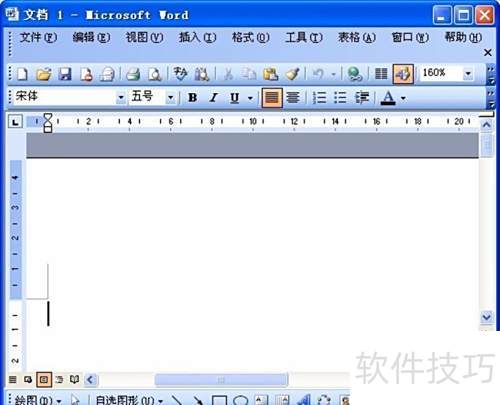Choose the Select Objects pointer
Viewport: 500px width, 405px height.
(75, 399)
